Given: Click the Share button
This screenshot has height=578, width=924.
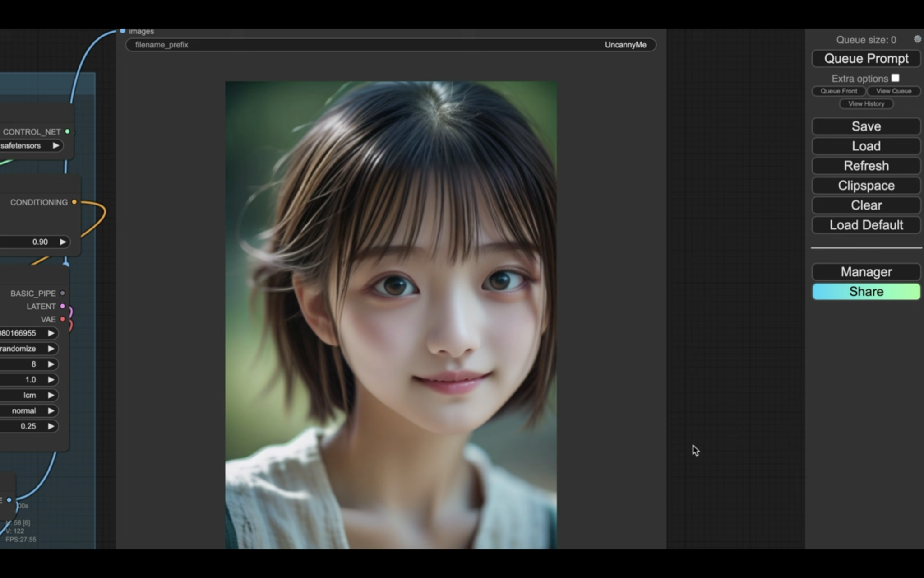Looking at the screenshot, I should (865, 291).
